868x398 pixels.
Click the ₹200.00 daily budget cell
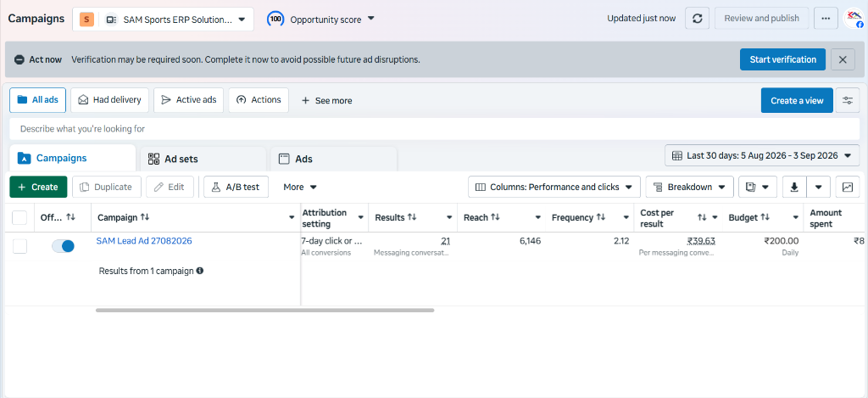(x=781, y=240)
